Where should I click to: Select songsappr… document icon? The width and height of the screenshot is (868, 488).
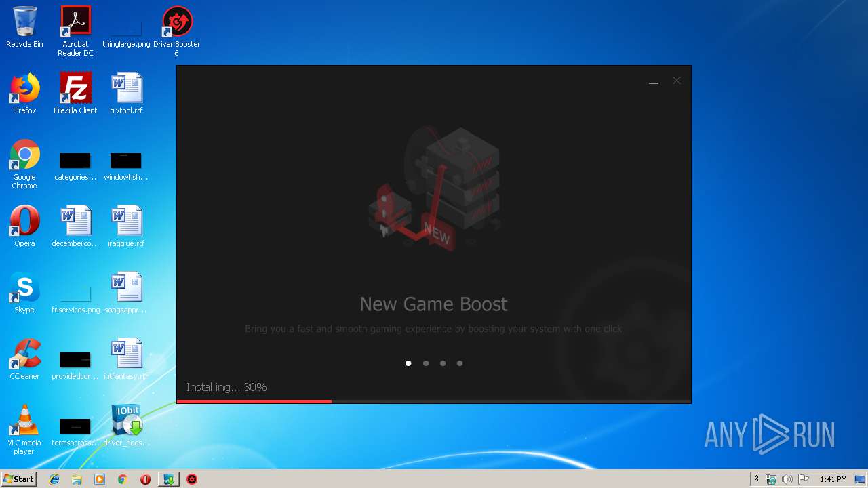(x=126, y=293)
